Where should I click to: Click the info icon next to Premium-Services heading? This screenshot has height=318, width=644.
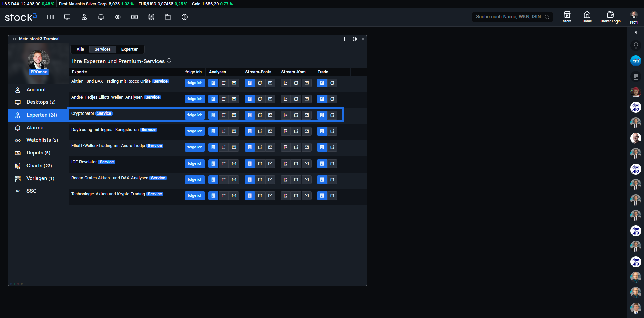(169, 60)
